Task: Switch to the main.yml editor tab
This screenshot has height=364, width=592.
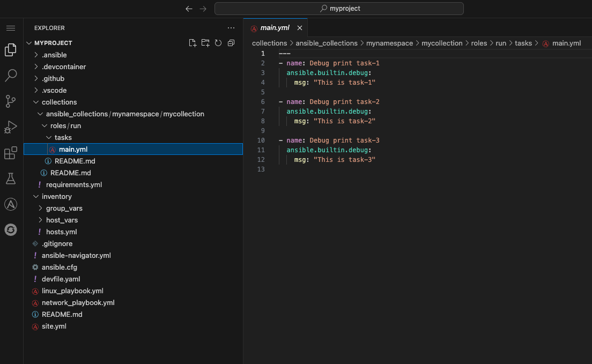Action: [275, 27]
